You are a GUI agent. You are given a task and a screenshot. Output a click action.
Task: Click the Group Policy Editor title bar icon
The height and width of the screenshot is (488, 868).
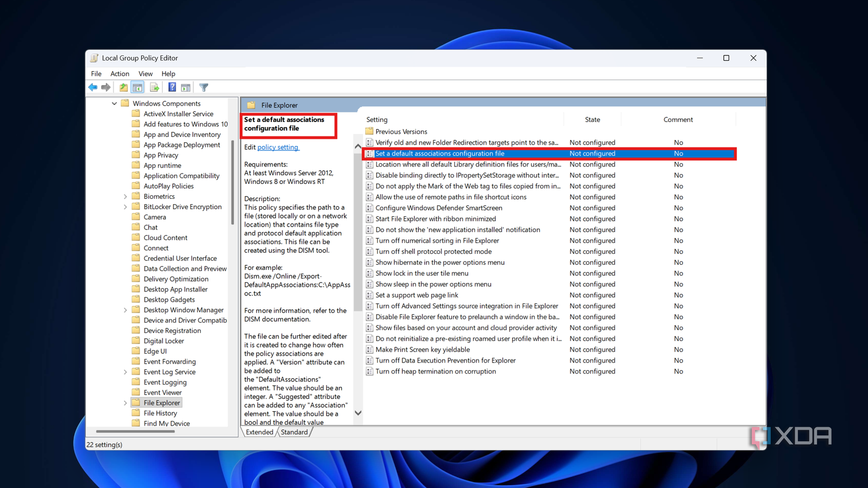pyautogui.click(x=94, y=58)
